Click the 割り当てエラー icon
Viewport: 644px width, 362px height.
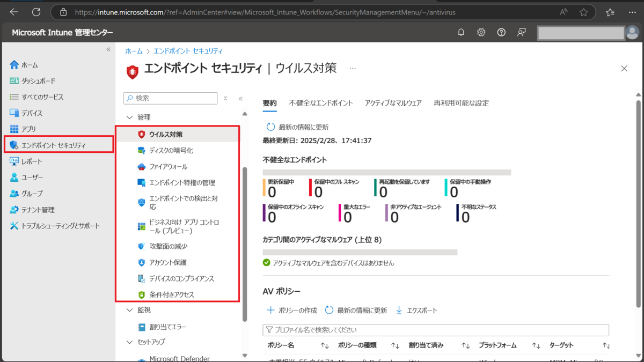[142, 327]
